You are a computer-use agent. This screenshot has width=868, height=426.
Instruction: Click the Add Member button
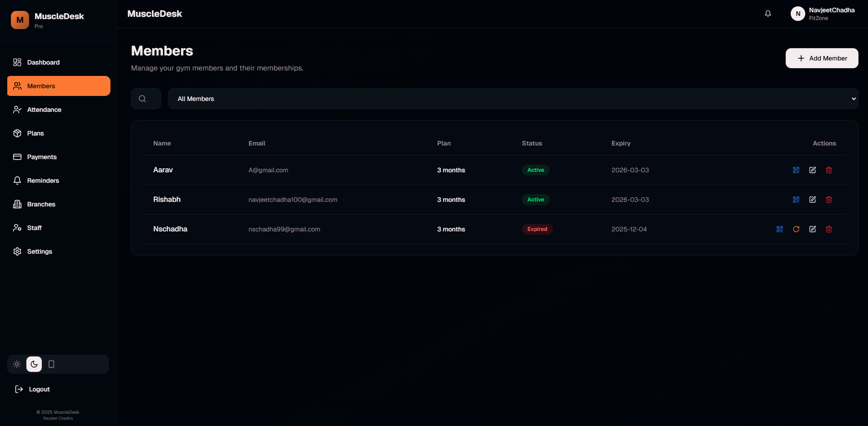tap(822, 58)
